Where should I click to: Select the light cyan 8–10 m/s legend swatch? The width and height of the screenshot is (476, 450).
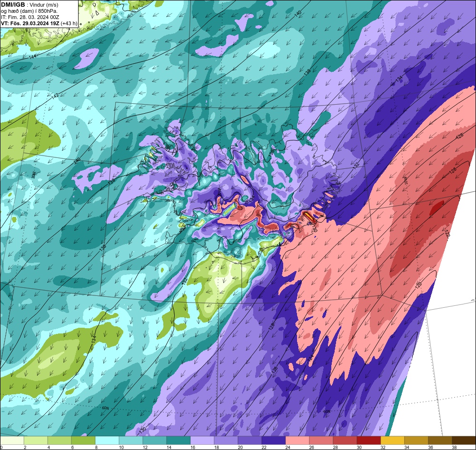107,440
